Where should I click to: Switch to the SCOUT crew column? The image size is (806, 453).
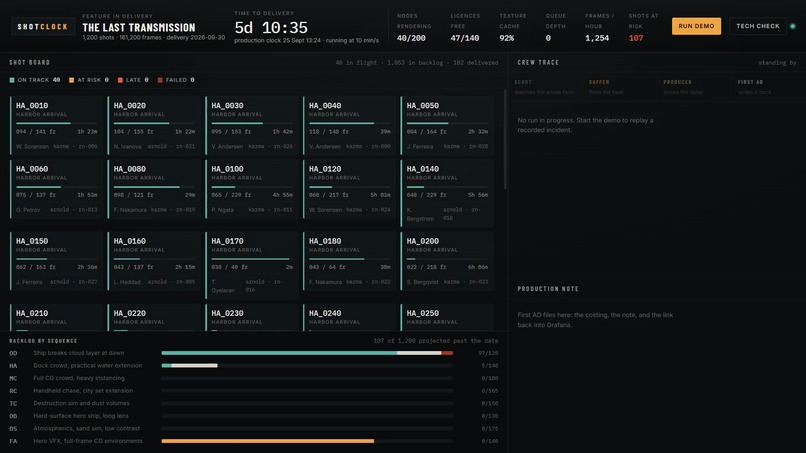(544, 87)
